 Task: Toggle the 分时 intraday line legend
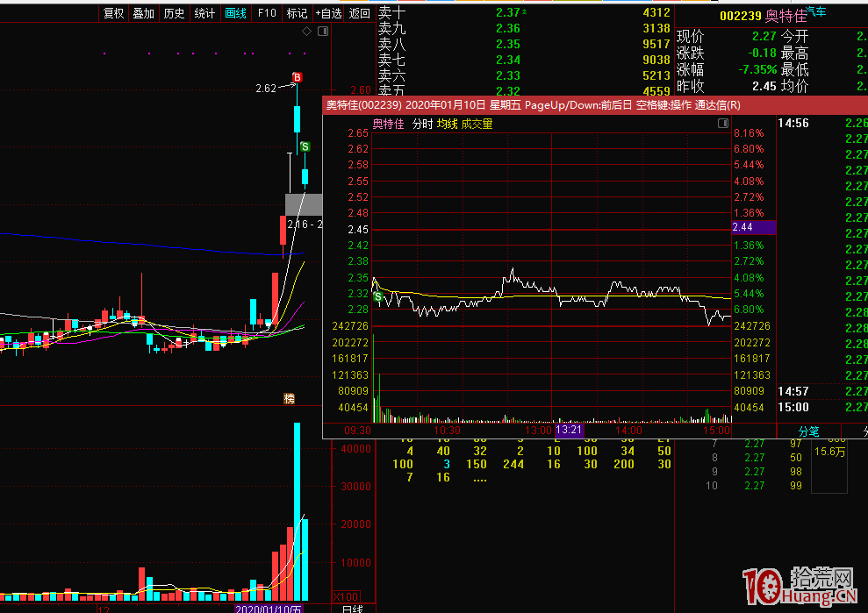tap(423, 125)
